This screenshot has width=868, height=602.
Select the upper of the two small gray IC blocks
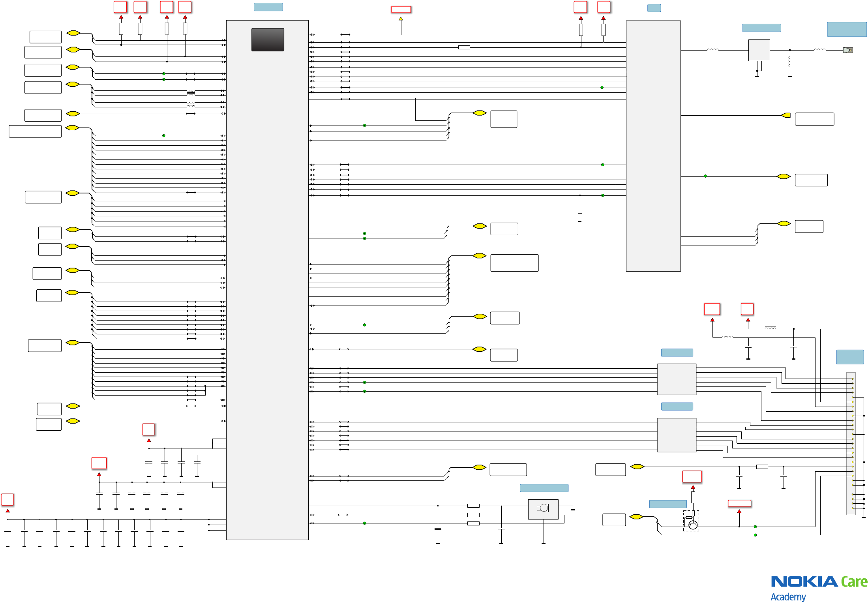677,379
